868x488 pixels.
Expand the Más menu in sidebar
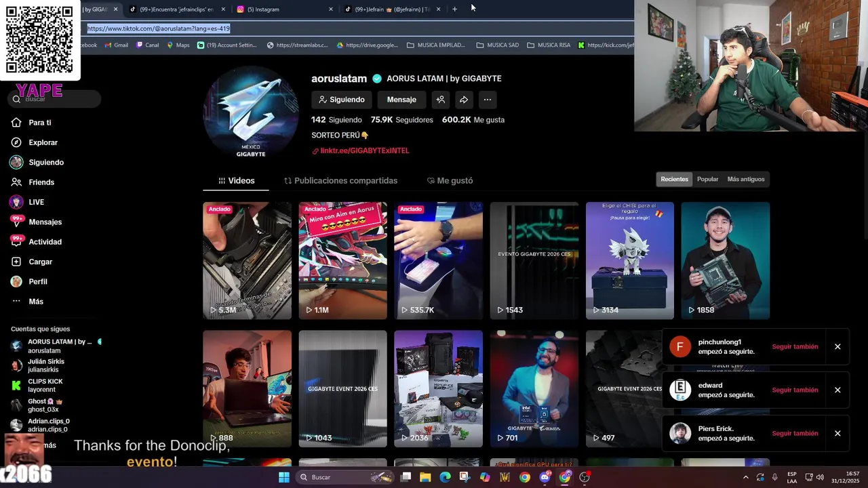pos(35,302)
